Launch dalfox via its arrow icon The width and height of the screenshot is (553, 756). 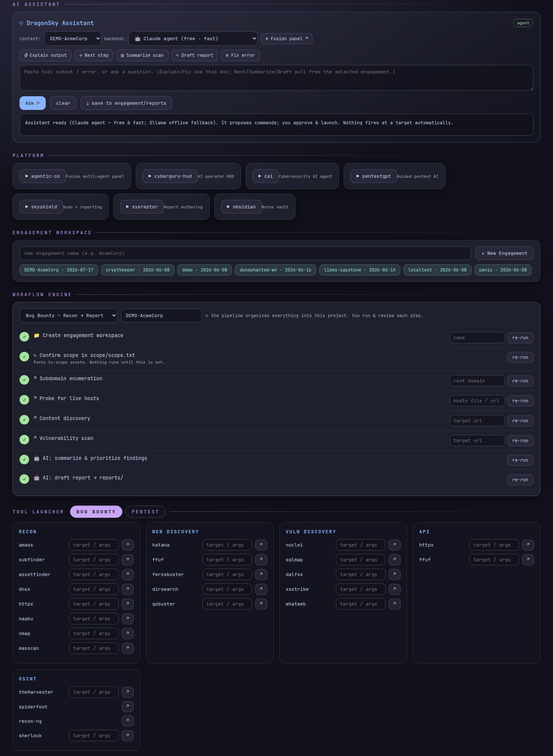(394, 574)
